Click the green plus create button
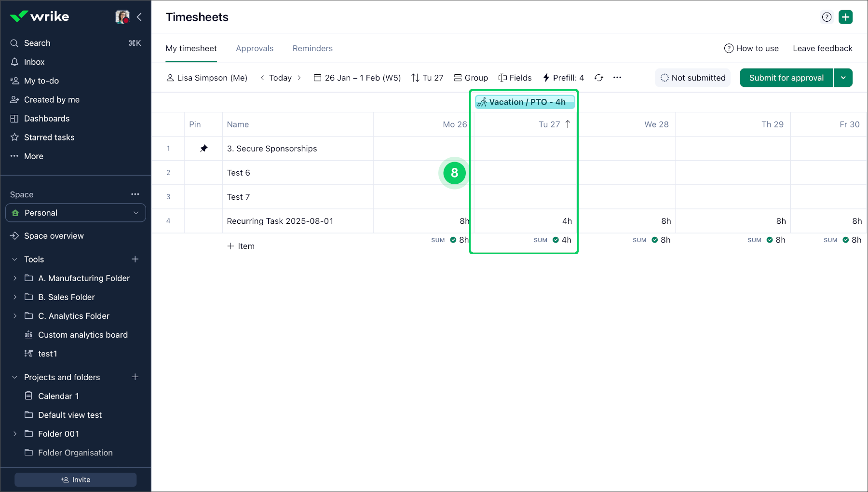This screenshot has height=492, width=868. click(845, 17)
